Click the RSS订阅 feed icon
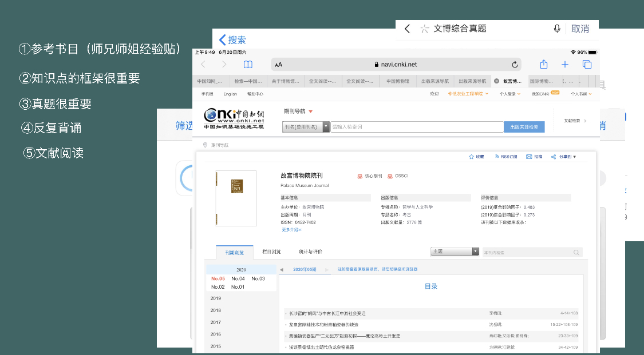644x355 pixels. coord(497,157)
